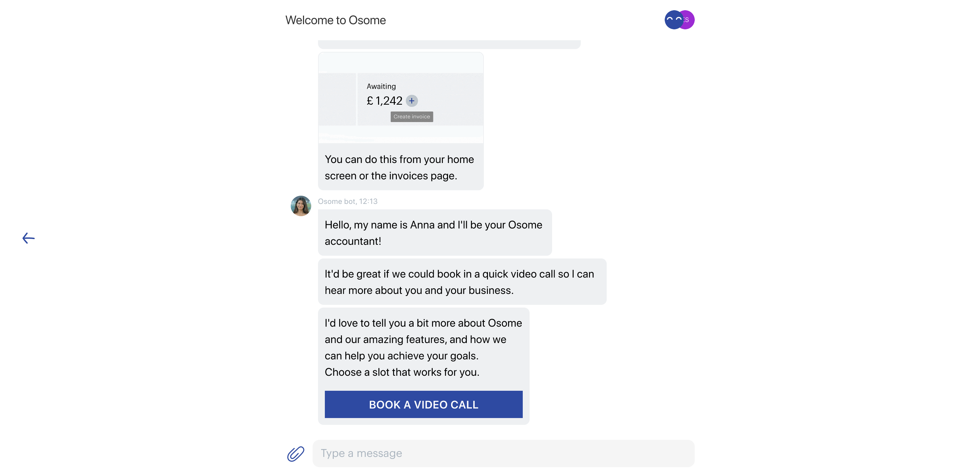Click the Welcome to Osome chat title
Image resolution: width=980 pixels, height=476 pixels.
click(335, 20)
